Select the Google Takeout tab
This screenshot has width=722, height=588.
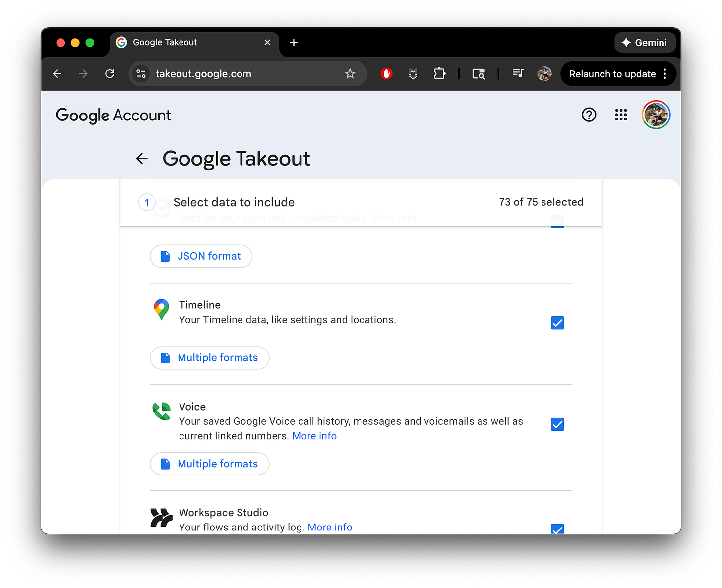194,43
